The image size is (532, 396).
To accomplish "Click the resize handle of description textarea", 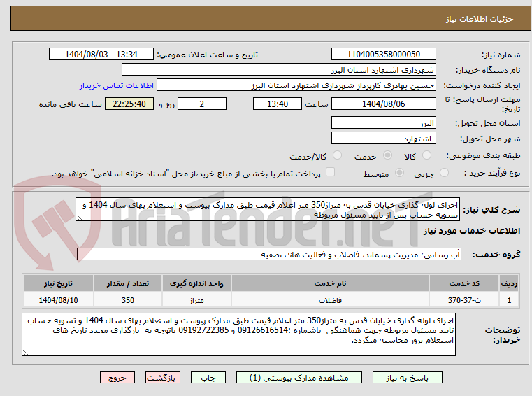I will 79,218.
